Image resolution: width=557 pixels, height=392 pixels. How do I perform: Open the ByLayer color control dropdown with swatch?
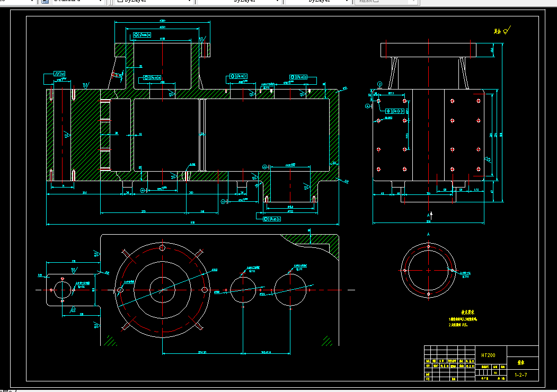click(154, 2)
